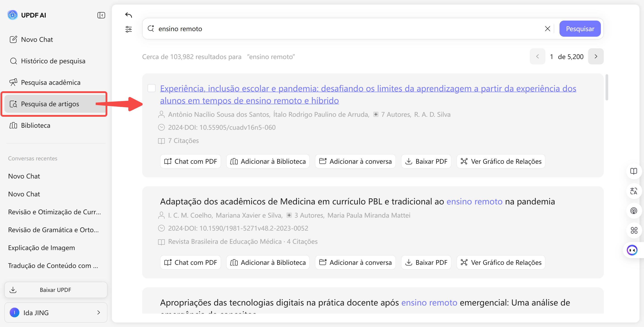Open the article titled Experiência, inclusão escolar e pandemia
The width and height of the screenshot is (644, 327).
[x=368, y=95]
